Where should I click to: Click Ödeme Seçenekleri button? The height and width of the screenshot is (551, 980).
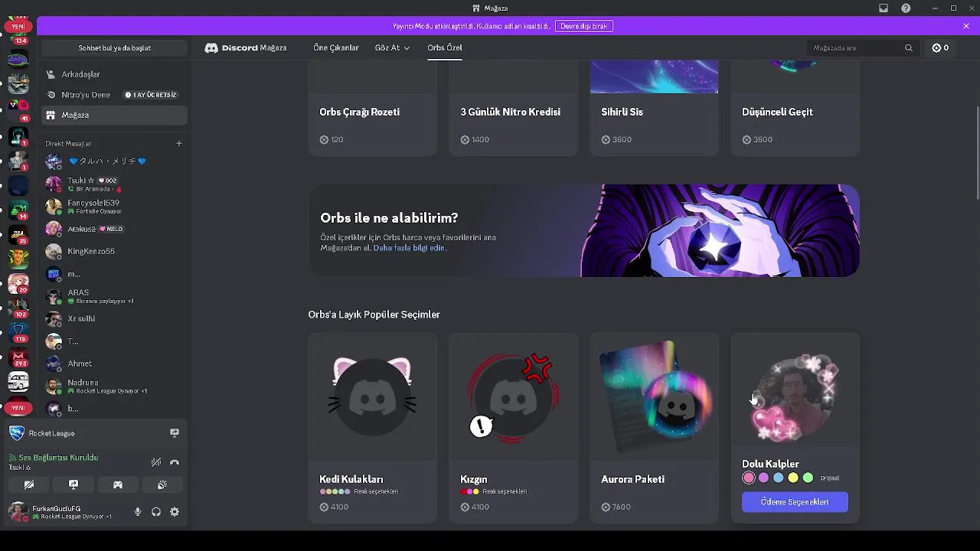[x=795, y=502]
